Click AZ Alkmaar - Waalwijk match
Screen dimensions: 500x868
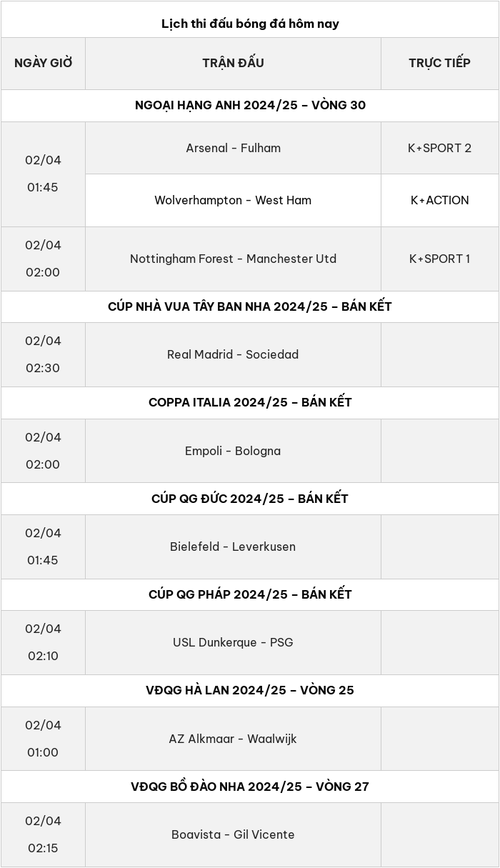click(233, 738)
